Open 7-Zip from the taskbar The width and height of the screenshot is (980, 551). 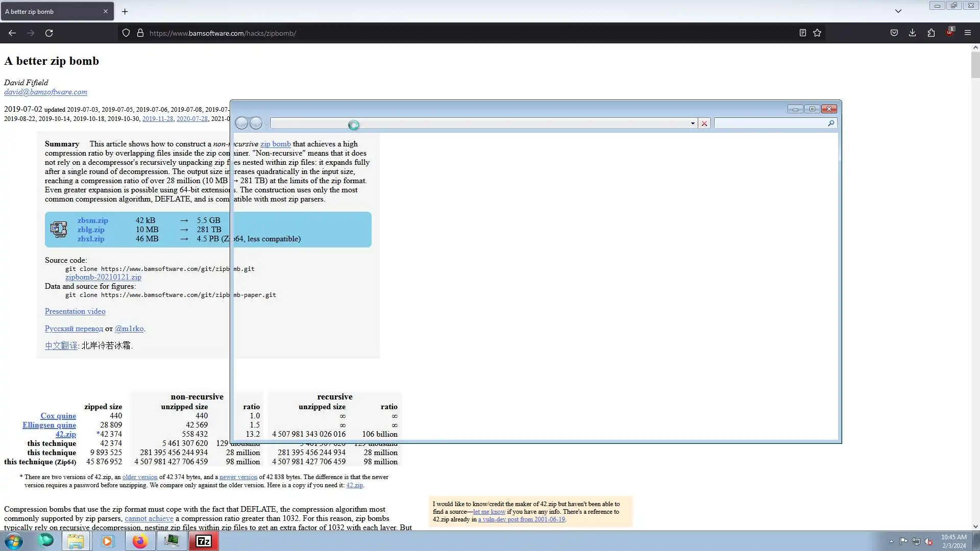click(x=204, y=541)
